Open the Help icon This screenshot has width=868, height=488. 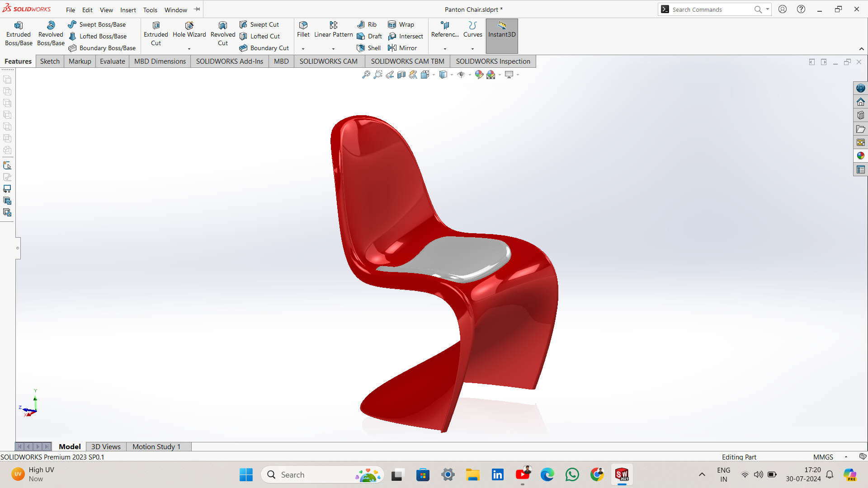(801, 9)
